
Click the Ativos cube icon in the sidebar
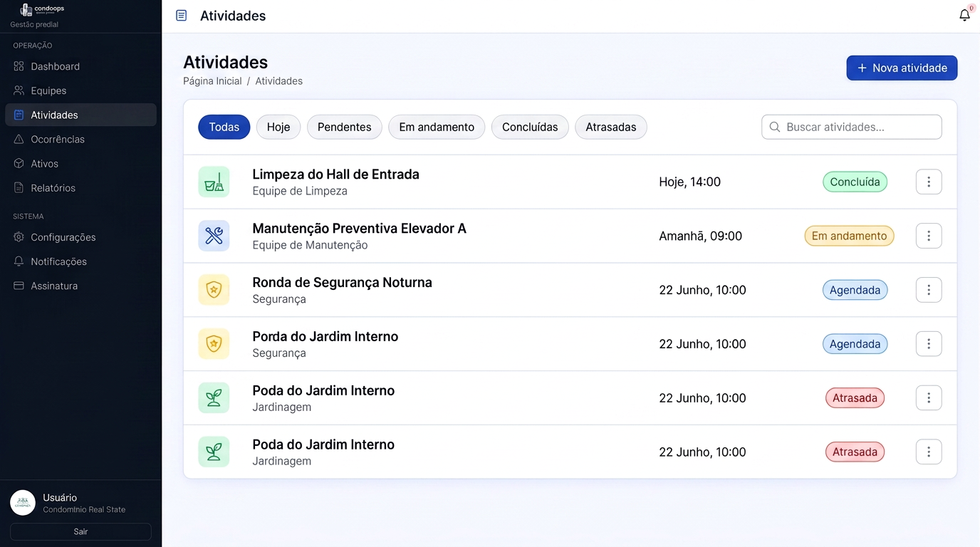(x=19, y=163)
